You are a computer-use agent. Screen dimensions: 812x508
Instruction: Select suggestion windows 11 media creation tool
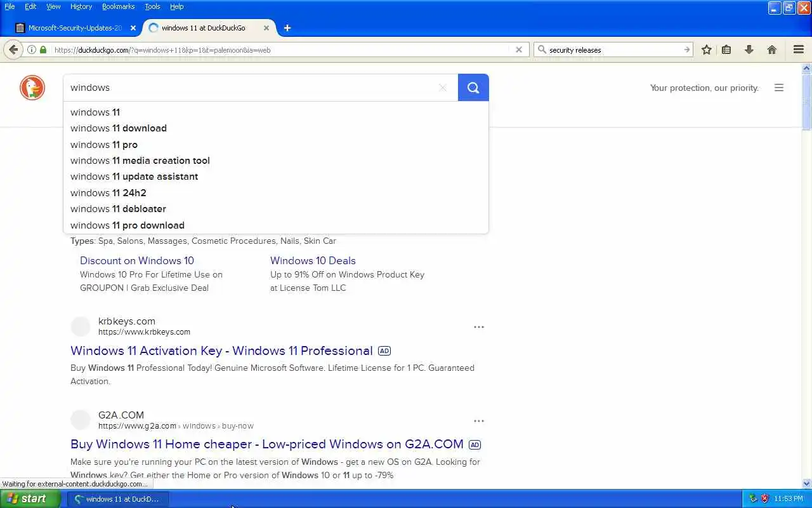[x=276, y=161]
